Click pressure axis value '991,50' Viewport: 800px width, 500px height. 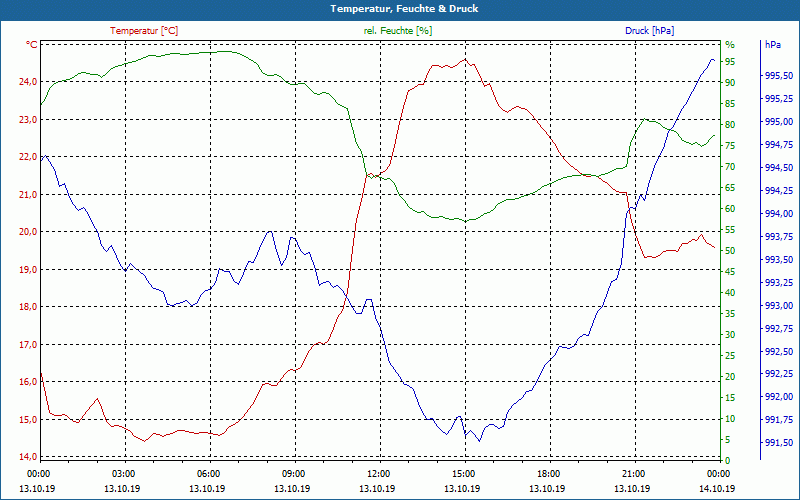tap(779, 443)
